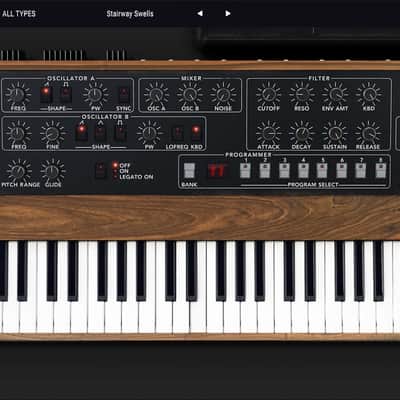Click GLIDE knob

(52, 171)
